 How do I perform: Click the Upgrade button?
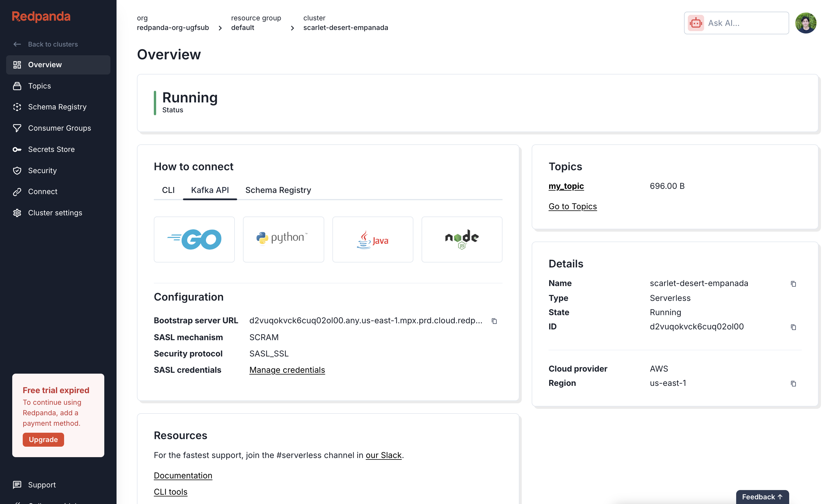pos(43,439)
